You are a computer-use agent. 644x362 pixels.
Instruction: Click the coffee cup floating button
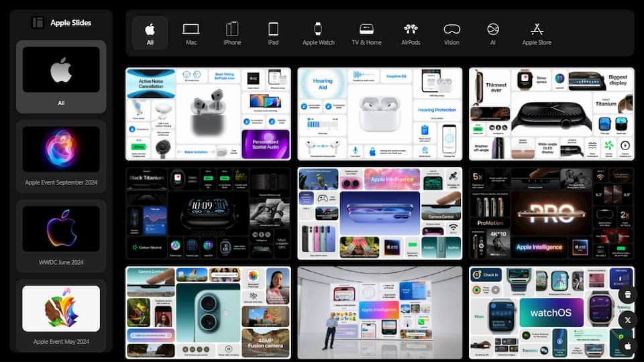click(628, 294)
